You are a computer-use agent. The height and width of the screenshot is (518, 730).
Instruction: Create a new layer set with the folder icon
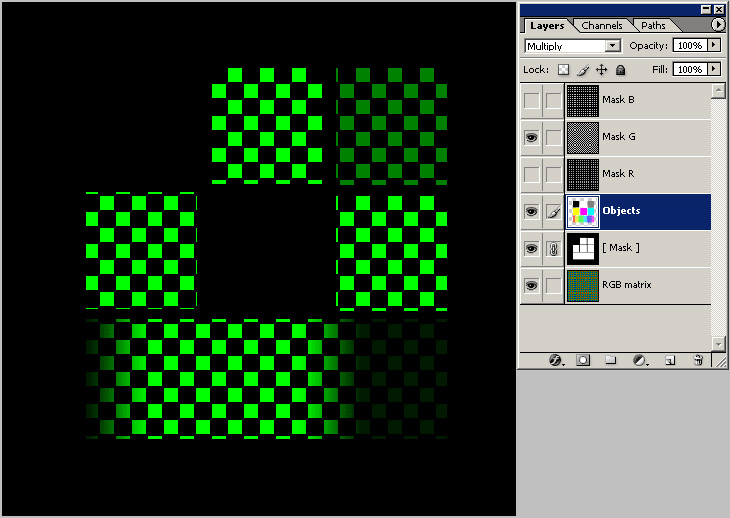coord(610,360)
